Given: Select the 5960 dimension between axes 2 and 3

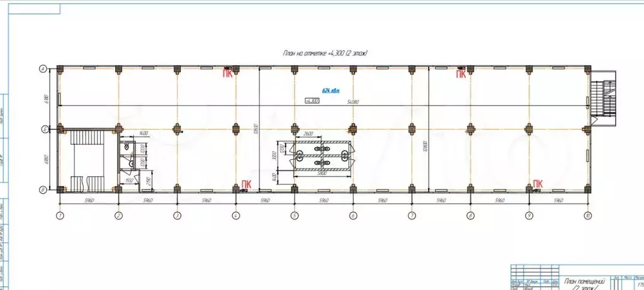Looking at the screenshot, I should coord(148,201).
